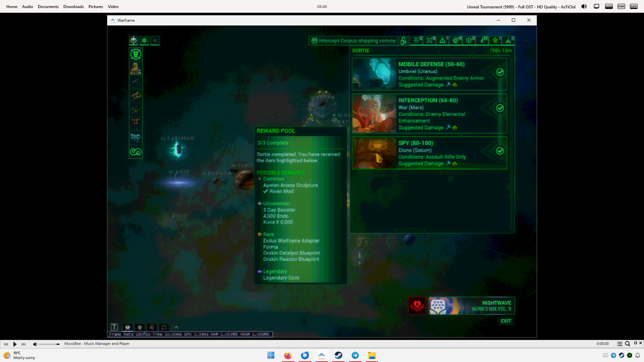Minimize the chat with the small bar icon
The height and width of the screenshot is (362, 644).
tap(176, 327)
